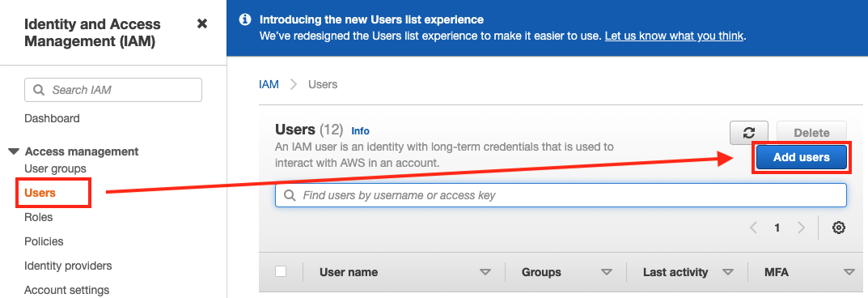Go to the next page of users
This screenshot has width=868, height=298.
coord(801,228)
